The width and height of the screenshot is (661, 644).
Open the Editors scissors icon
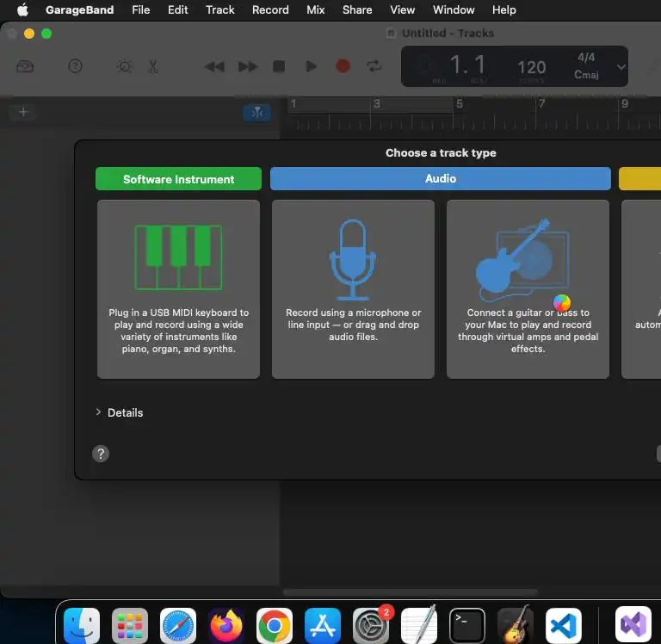pos(153,66)
